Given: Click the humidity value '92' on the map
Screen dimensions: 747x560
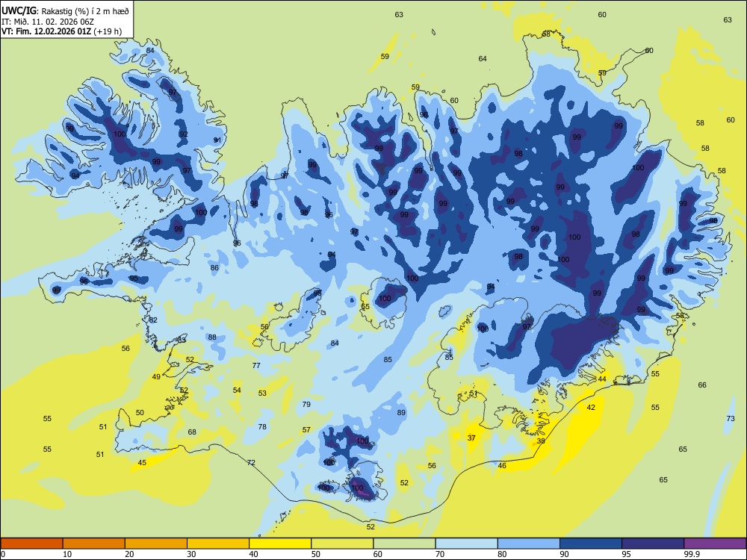Looking at the screenshot, I should pyautogui.click(x=184, y=134).
